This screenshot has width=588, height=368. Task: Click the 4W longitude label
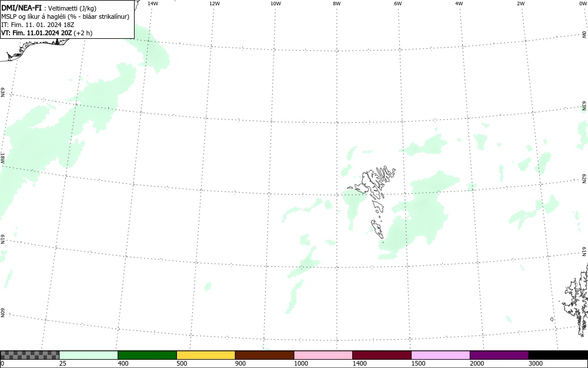[459, 4]
